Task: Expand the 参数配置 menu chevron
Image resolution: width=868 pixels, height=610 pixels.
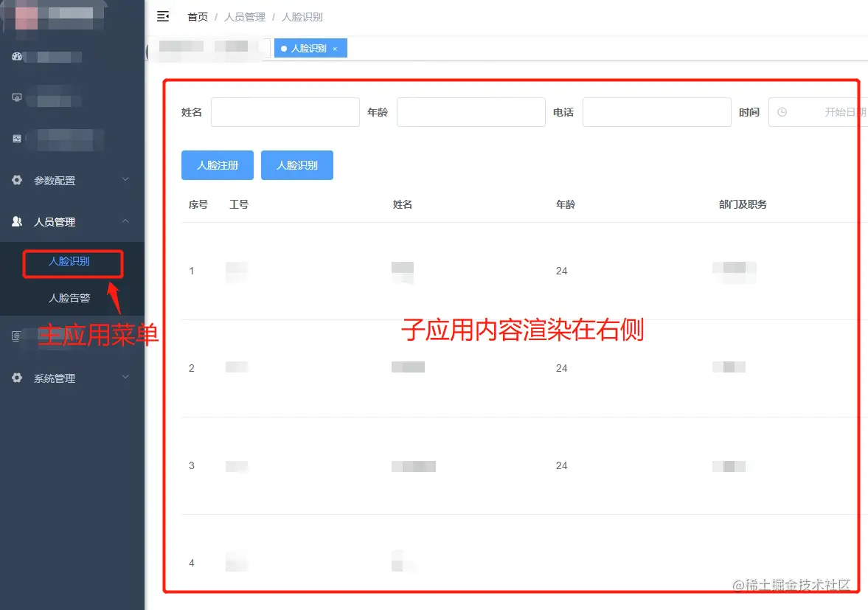Action: click(x=125, y=179)
